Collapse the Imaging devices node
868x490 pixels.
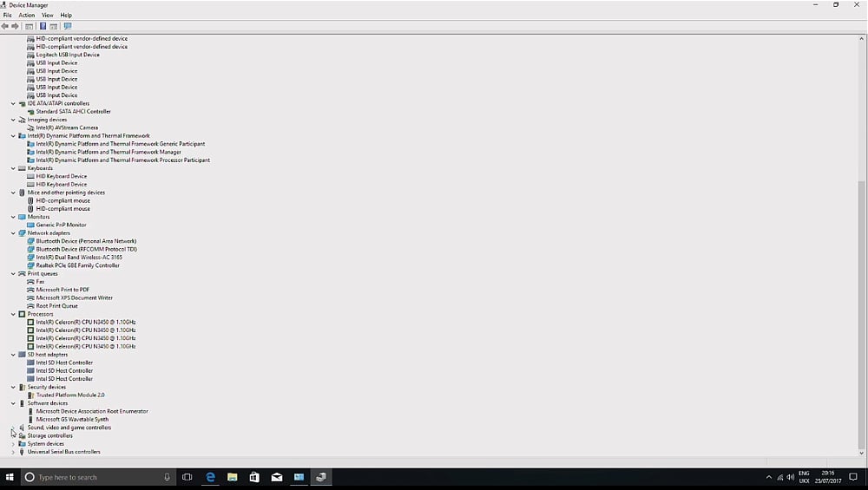13,120
